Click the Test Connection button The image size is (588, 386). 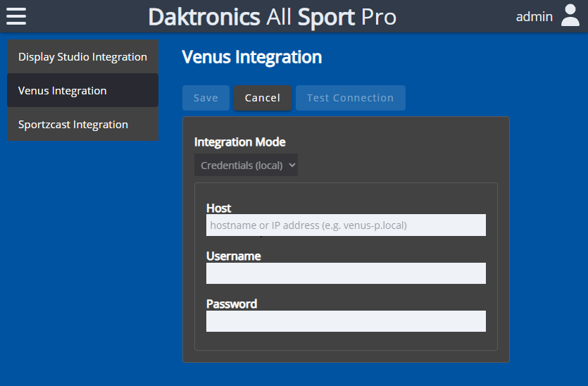pos(350,98)
